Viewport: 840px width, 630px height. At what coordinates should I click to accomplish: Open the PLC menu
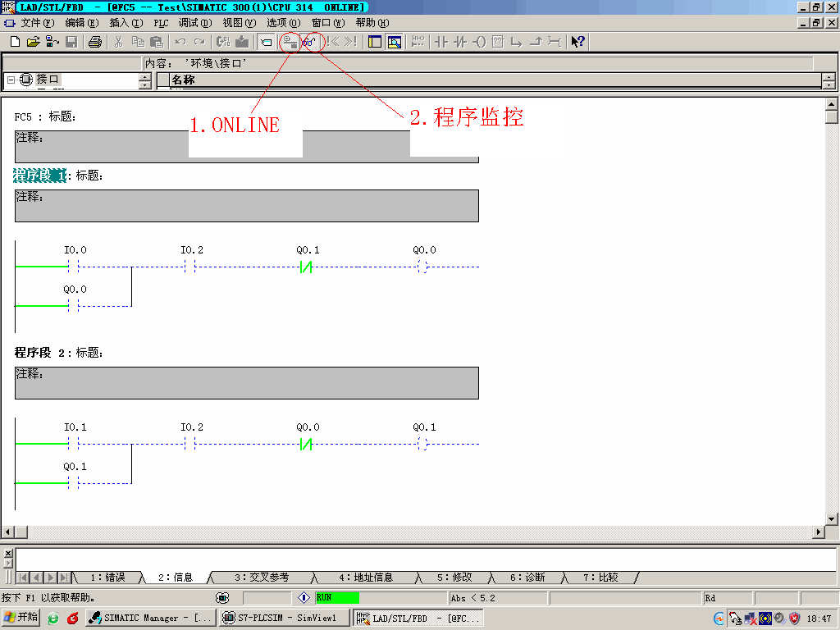pyautogui.click(x=161, y=23)
